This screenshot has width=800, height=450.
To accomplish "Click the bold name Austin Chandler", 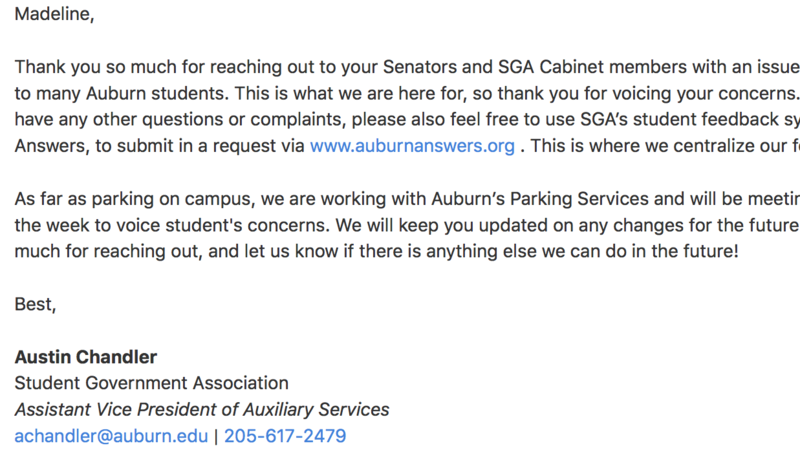I will point(86,357).
